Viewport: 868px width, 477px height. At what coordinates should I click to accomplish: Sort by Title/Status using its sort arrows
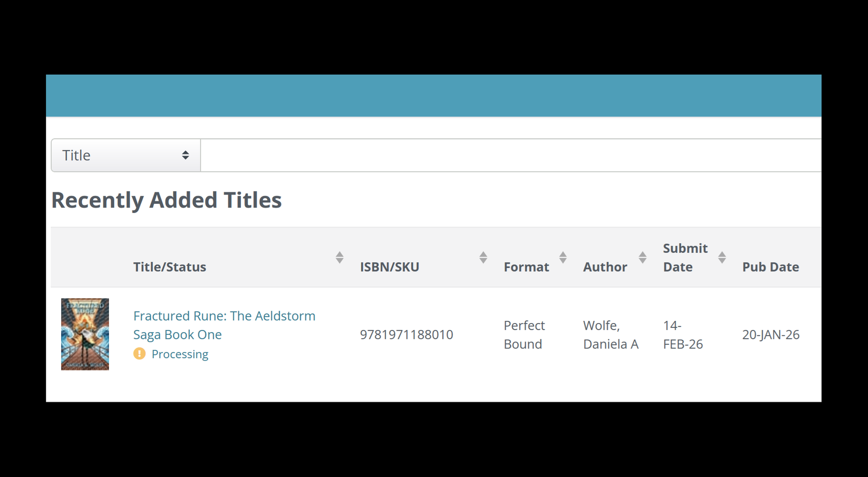[x=340, y=257]
